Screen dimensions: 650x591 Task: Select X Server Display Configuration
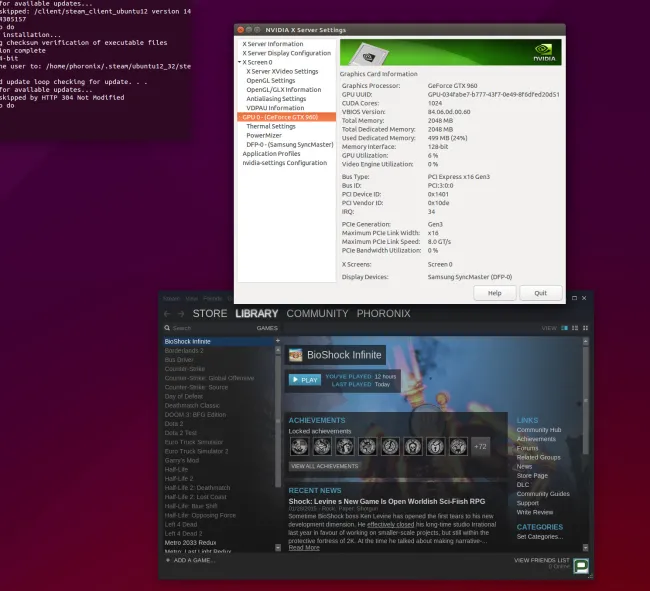pos(286,53)
